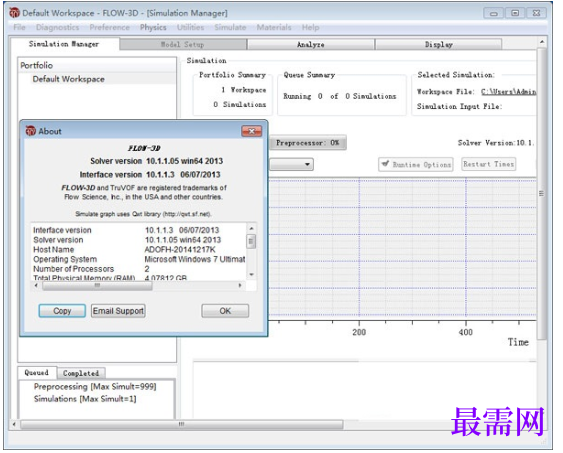563x453 pixels.
Task: Click the Runtime Options check icon
Action: [x=385, y=164]
